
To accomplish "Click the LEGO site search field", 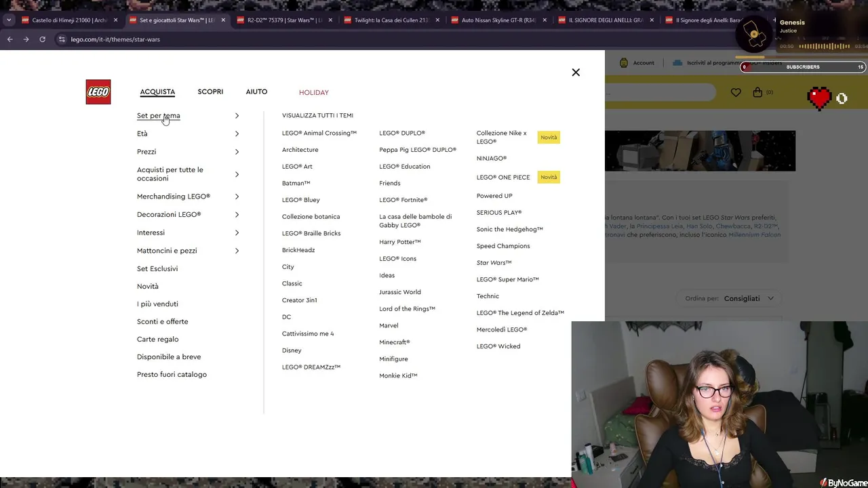I will point(660,92).
